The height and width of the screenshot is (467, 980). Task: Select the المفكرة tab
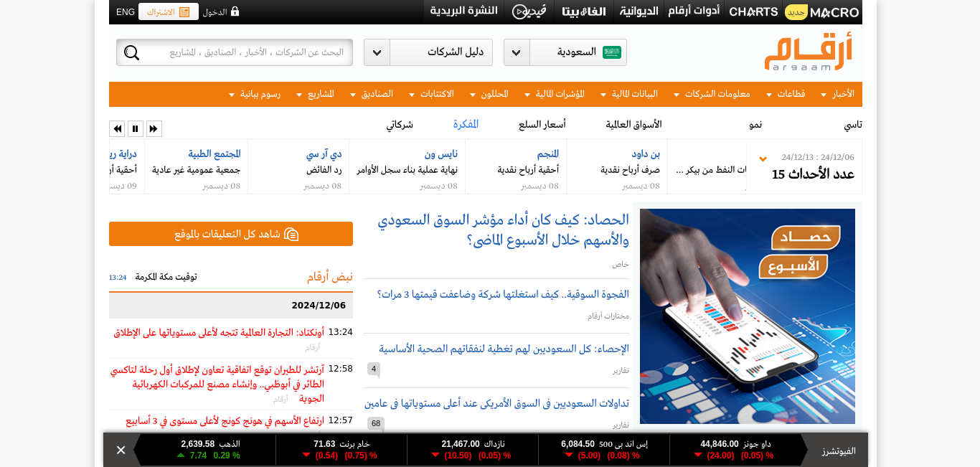466,124
